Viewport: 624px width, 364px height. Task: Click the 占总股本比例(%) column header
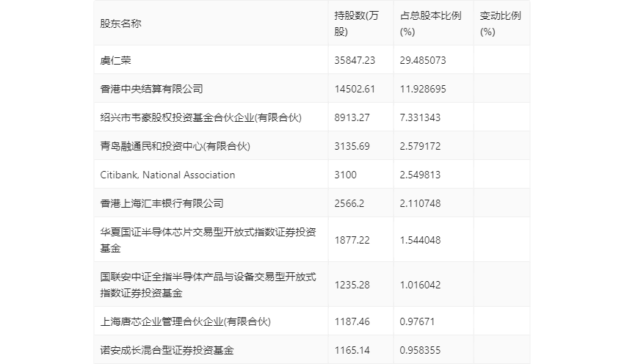click(x=430, y=23)
